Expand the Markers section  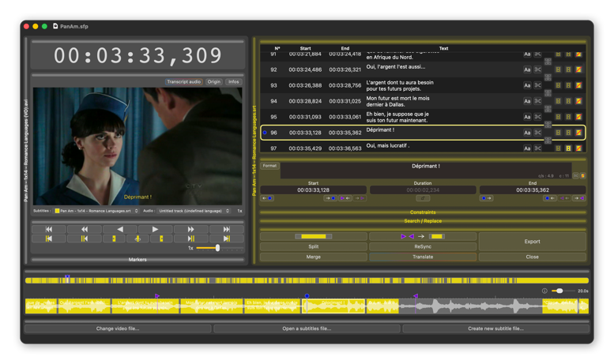point(137,260)
